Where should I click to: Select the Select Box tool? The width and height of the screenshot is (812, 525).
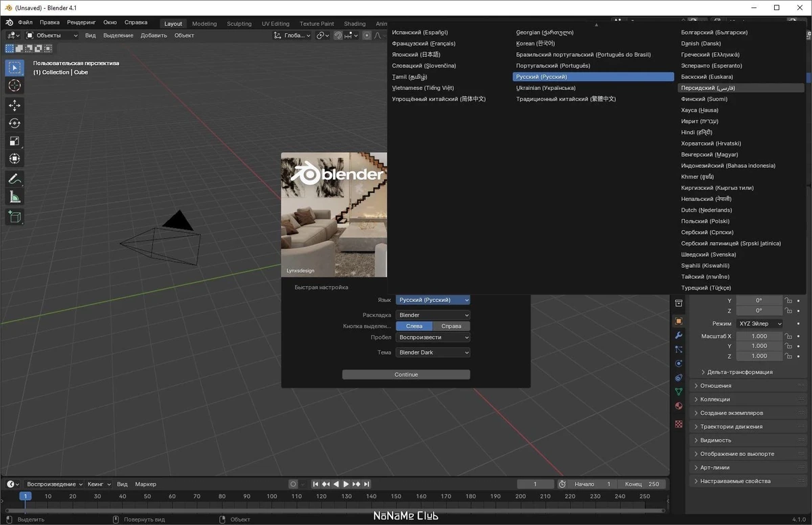(15, 68)
